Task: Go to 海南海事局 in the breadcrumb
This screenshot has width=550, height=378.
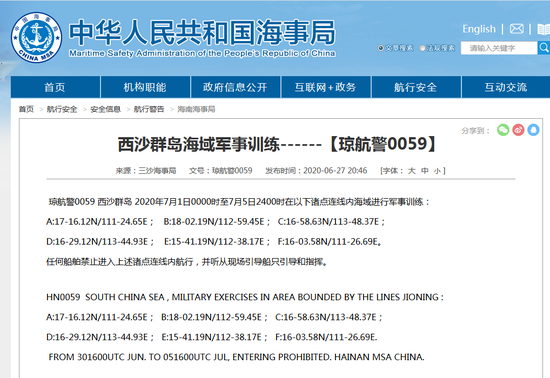Action: click(x=196, y=109)
